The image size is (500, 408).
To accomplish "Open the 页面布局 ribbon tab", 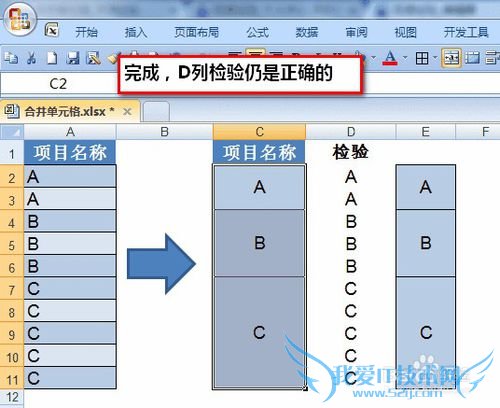I will coord(197,32).
